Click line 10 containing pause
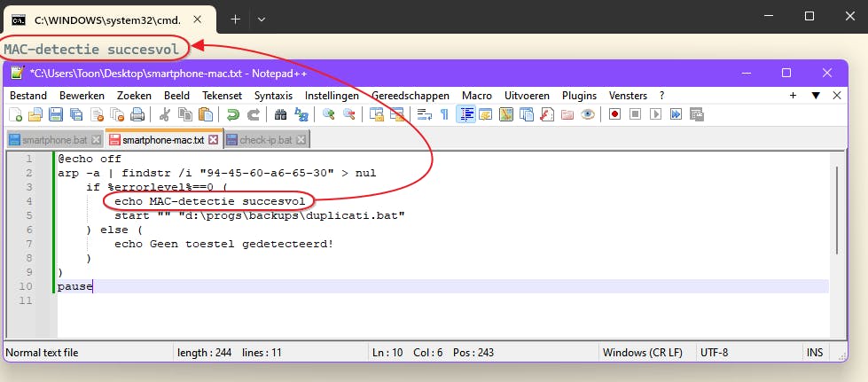868x382 pixels. (442, 286)
